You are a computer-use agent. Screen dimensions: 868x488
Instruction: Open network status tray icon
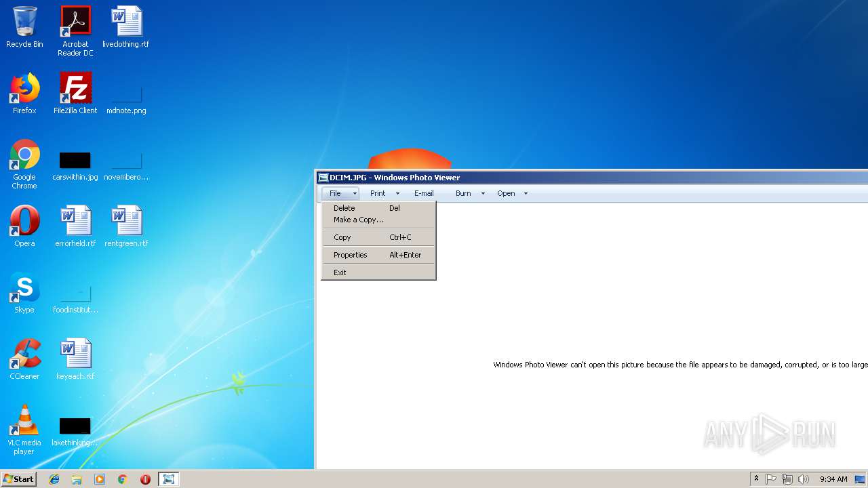787,479
